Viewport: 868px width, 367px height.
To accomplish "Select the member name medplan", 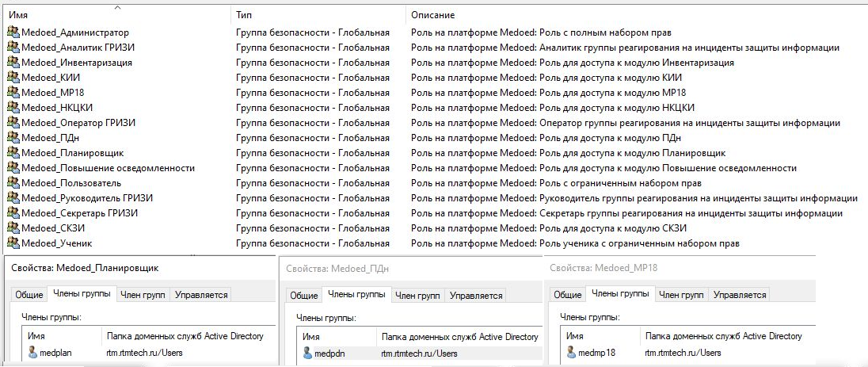I will coord(56,352).
